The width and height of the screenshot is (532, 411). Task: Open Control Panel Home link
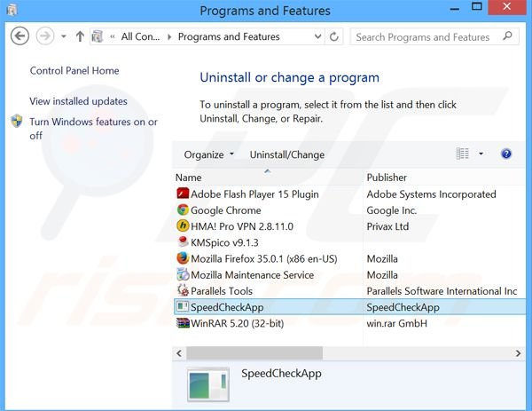point(74,71)
